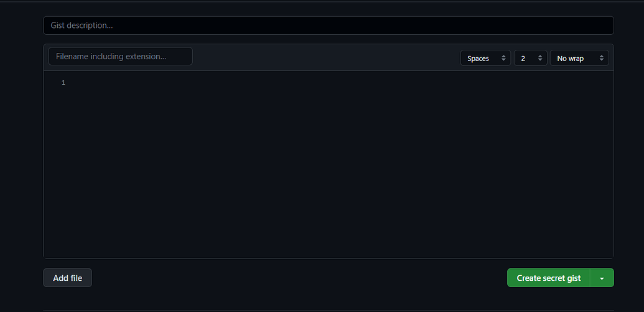Expand the caret next to Create secret gist
The image size is (644, 312).
[x=602, y=278]
